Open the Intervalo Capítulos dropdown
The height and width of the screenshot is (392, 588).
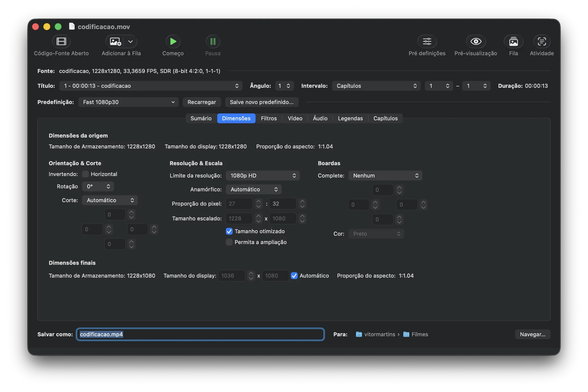376,86
